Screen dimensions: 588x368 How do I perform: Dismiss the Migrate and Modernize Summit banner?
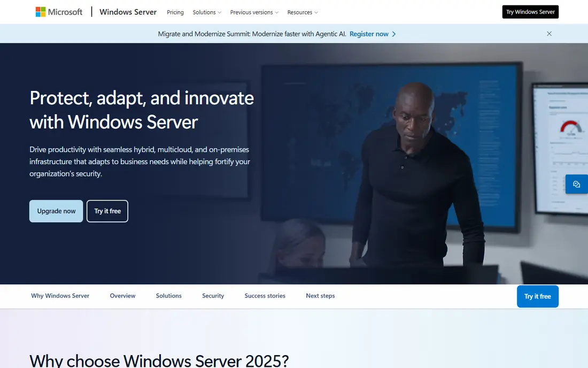pos(549,34)
